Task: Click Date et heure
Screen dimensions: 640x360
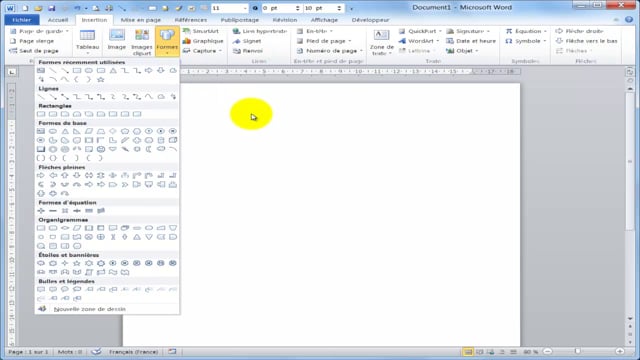Action: pos(471,41)
